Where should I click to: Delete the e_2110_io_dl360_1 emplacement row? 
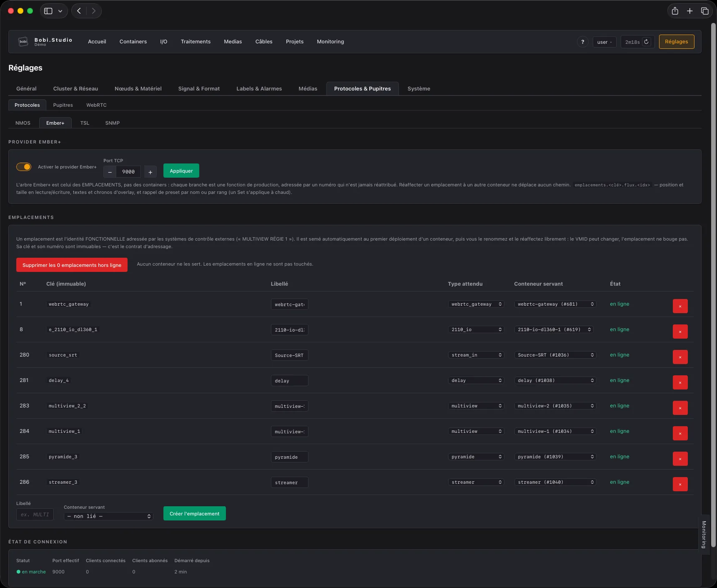coord(680,332)
